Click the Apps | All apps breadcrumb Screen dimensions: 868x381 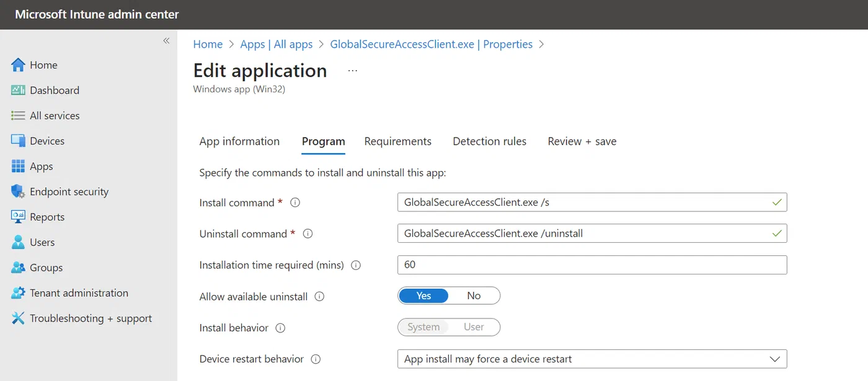point(277,44)
